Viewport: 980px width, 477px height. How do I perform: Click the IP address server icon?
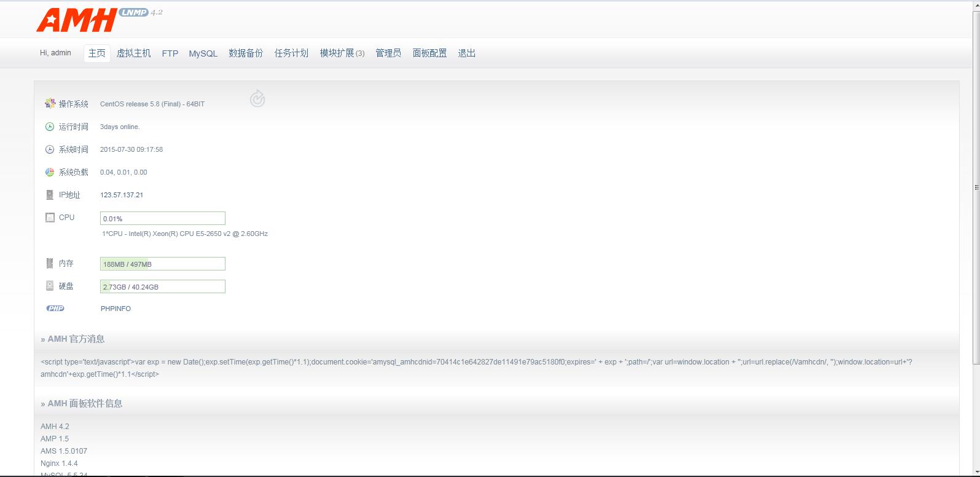click(x=50, y=195)
